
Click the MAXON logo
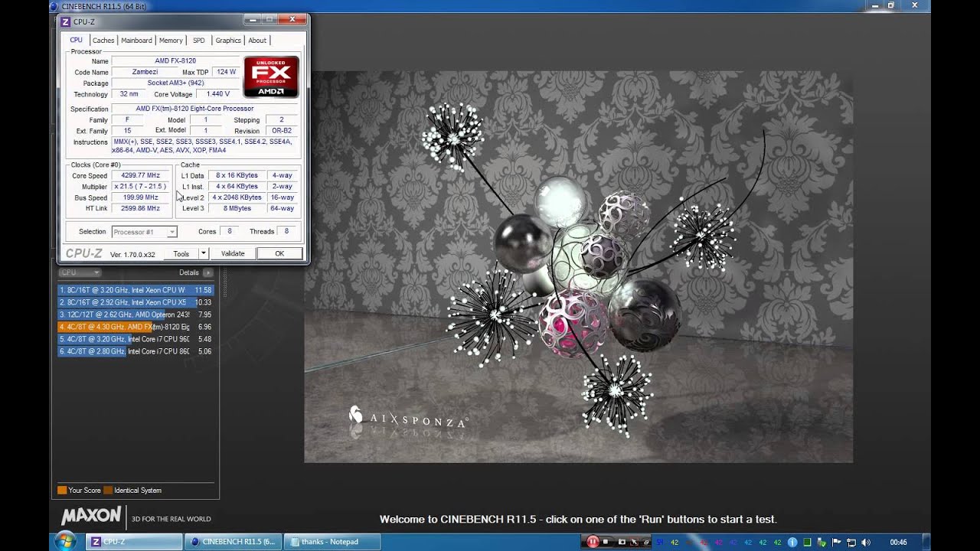(x=91, y=516)
